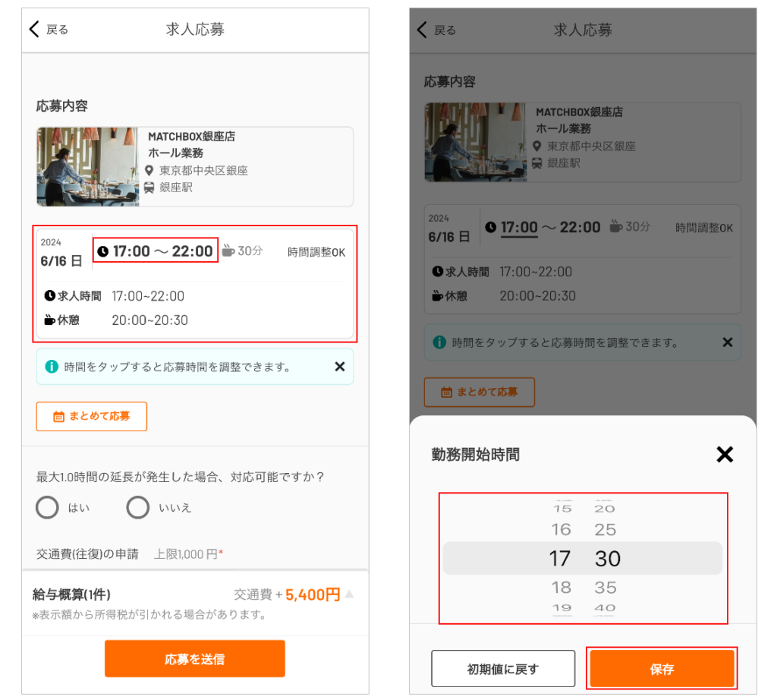The width and height of the screenshot is (777, 700).
Task: Tap the underlined 17:00 on dimmed right screen
Action: coord(519,228)
